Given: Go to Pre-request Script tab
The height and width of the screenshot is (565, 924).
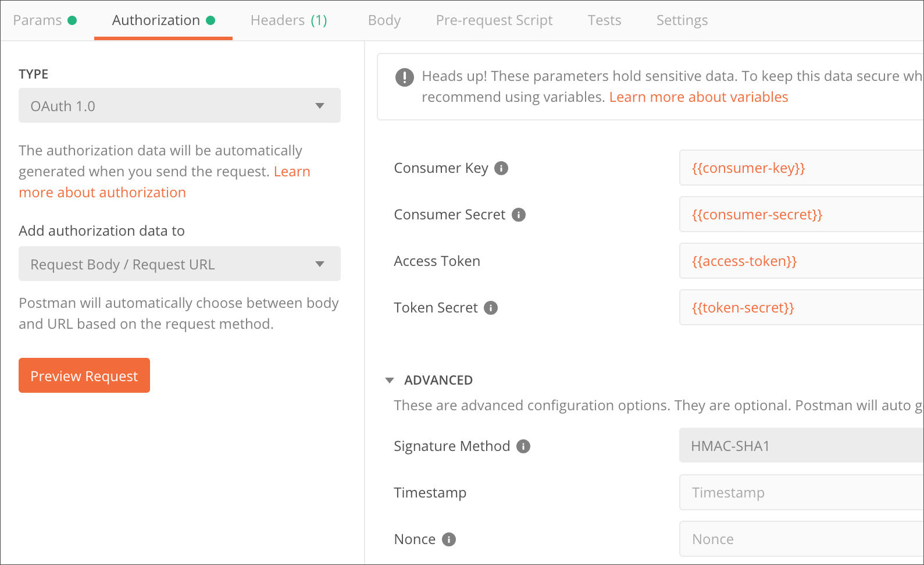Looking at the screenshot, I should tap(494, 20).
